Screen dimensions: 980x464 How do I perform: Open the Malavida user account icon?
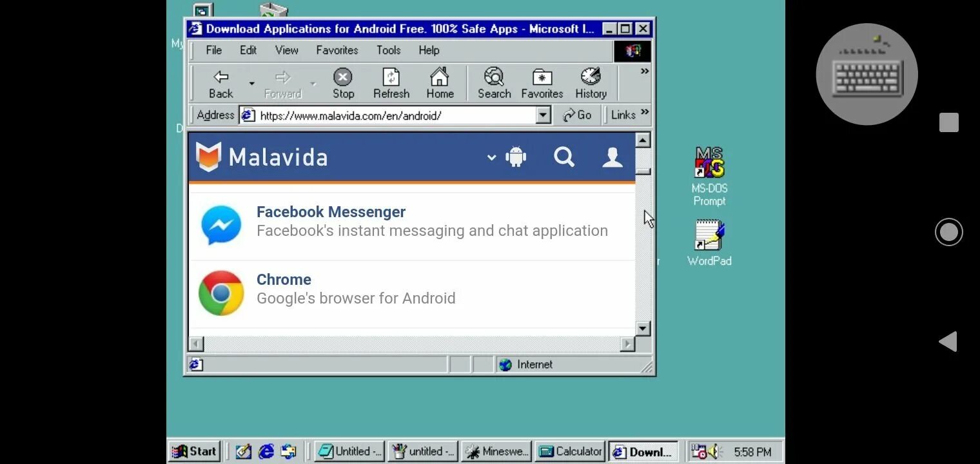point(612,157)
